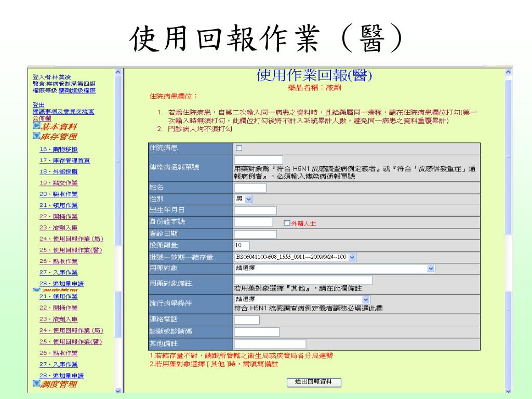Open menu item 18・外部採購
This screenshot has height=399, width=532.
point(58,171)
